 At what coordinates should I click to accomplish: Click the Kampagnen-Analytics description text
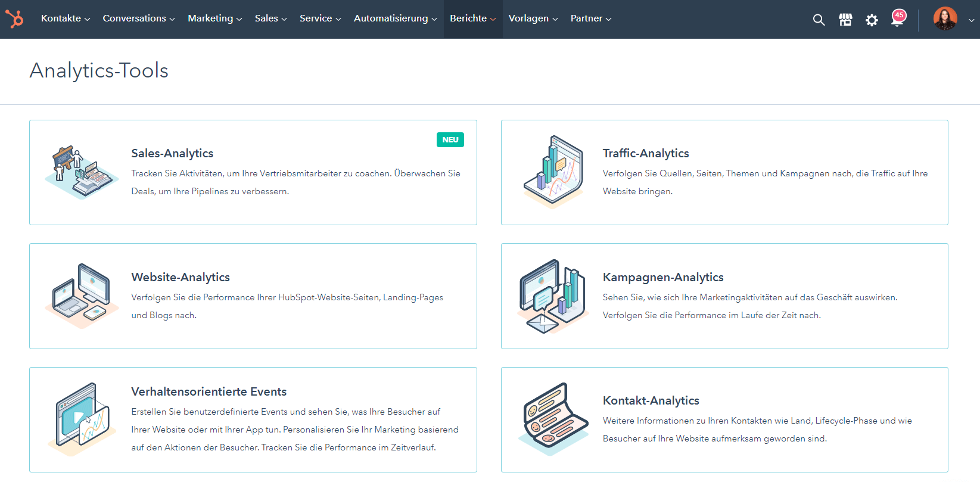[x=750, y=306]
